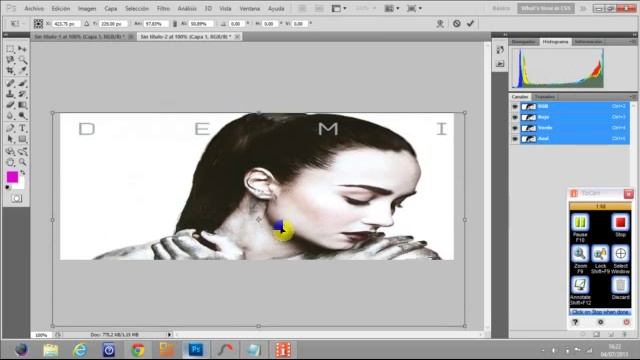Open Histogram panel options menu
The width and height of the screenshot is (640, 360).
(x=632, y=42)
